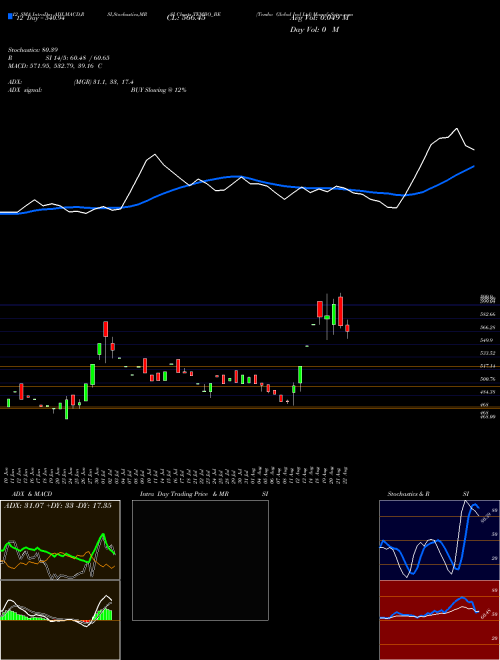Click the empty Intra Day Trading Price panel
This screenshot has width=500, height=660.
coord(200,560)
